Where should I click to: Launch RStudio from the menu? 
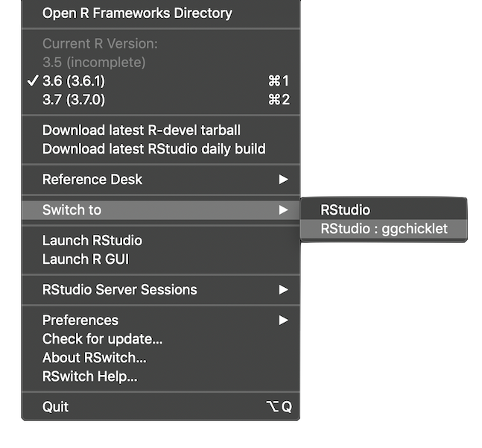[92, 241]
